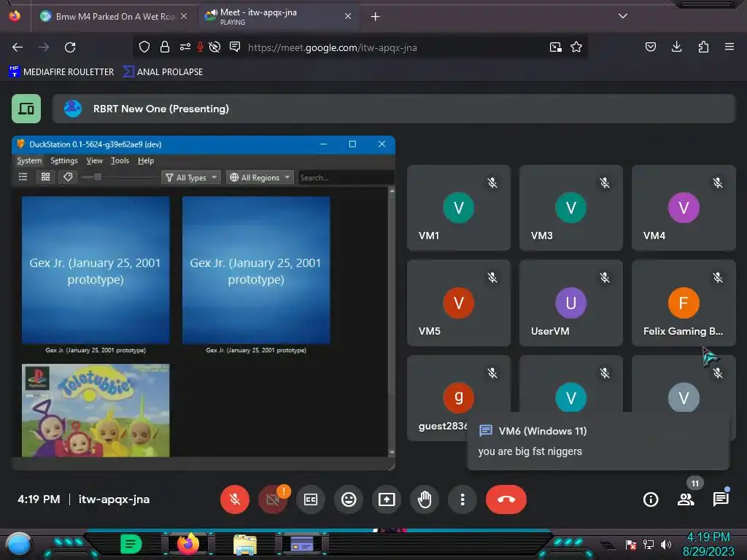Screen dimensions: 747x560
Task: Close the Meet itw-apqx-jna tab
Action: tap(348, 17)
